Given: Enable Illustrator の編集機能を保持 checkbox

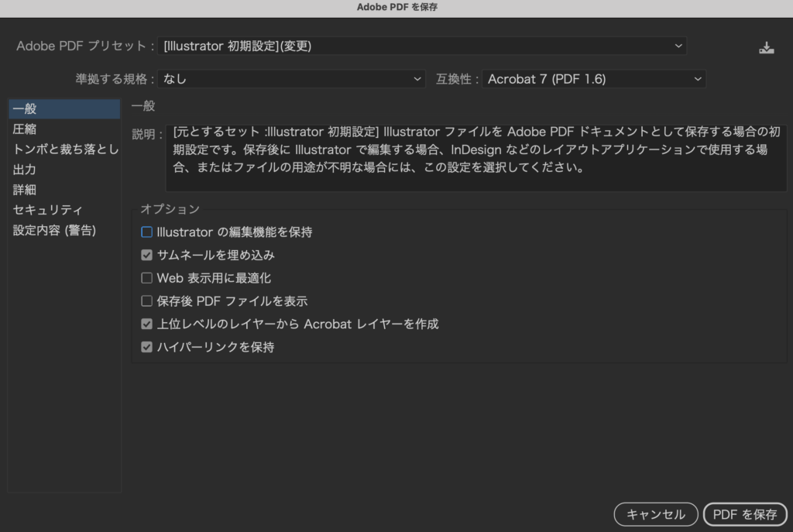Looking at the screenshot, I should [146, 232].
